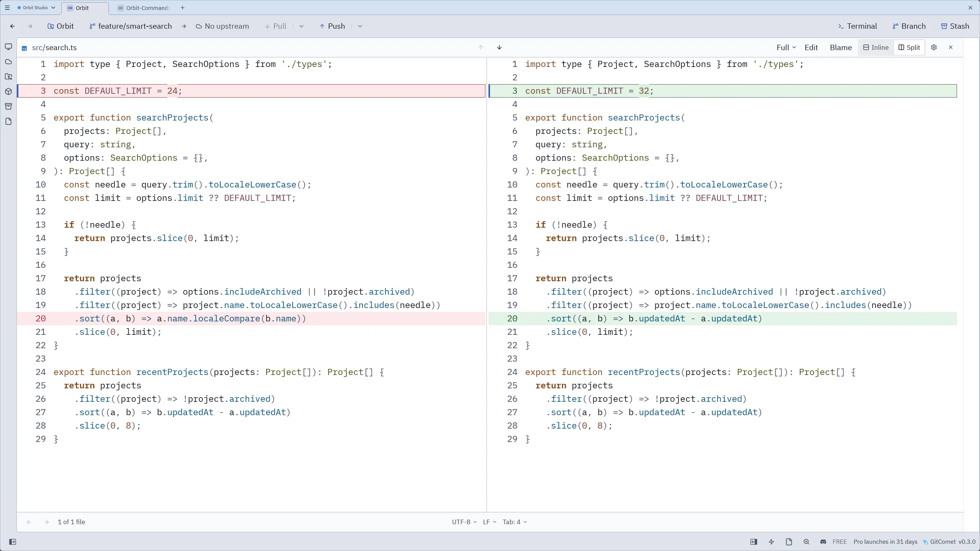
Task: Click the Orbit repository breadcrumb
Action: pos(60,26)
